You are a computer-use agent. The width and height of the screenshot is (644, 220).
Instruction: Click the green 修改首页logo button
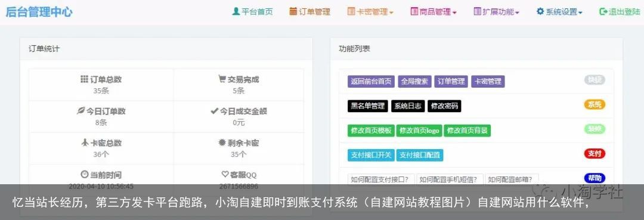pos(419,131)
